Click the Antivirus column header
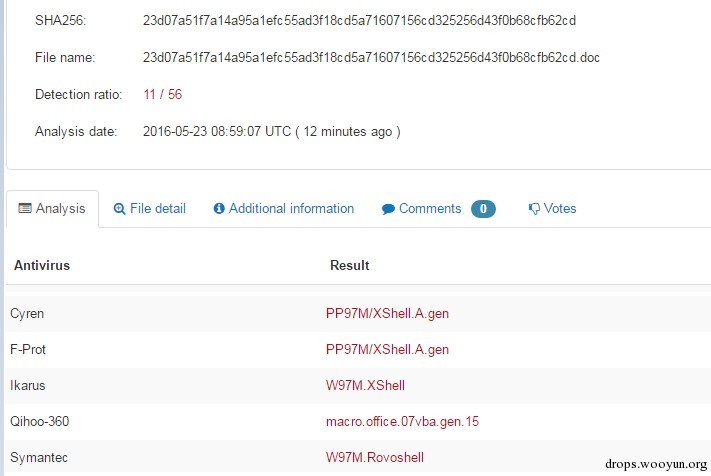The height and width of the screenshot is (476, 711). click(x=42, y=266)
